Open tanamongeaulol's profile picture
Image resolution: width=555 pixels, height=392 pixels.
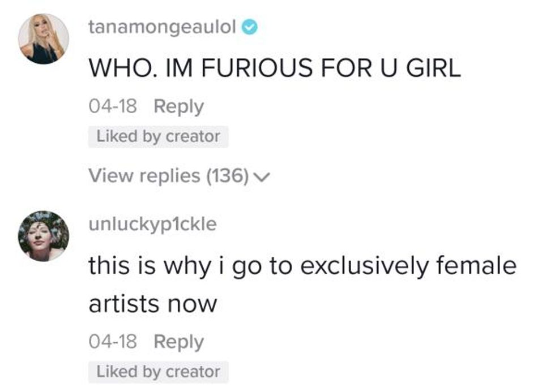click(43, 38)
